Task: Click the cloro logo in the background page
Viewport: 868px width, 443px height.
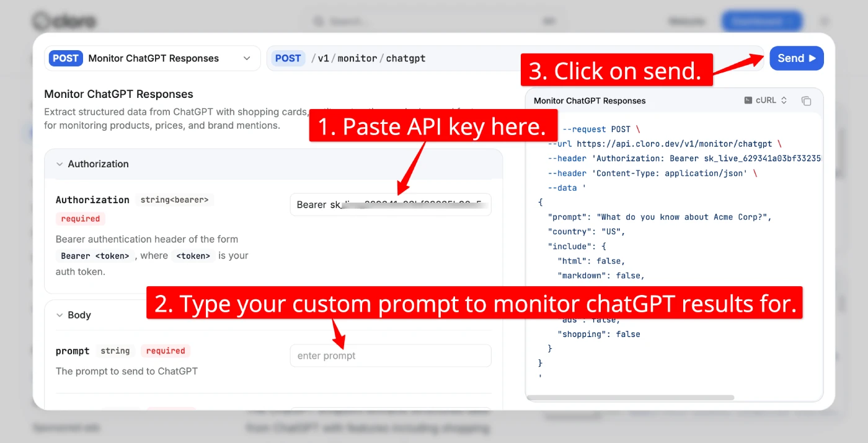Action: [64, 21]
